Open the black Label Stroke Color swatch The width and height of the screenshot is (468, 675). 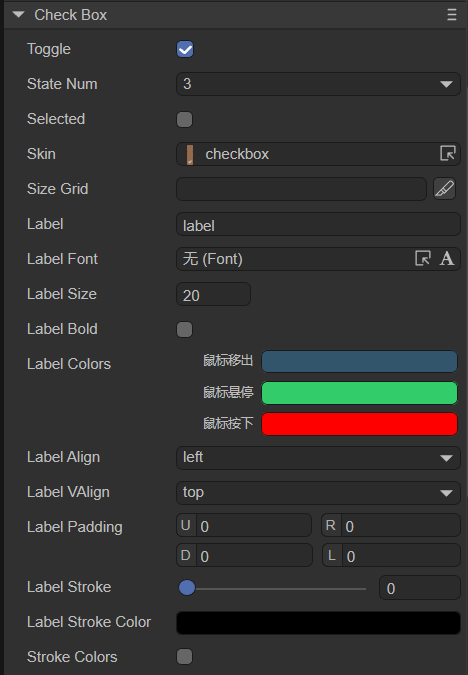click(318, 622)
